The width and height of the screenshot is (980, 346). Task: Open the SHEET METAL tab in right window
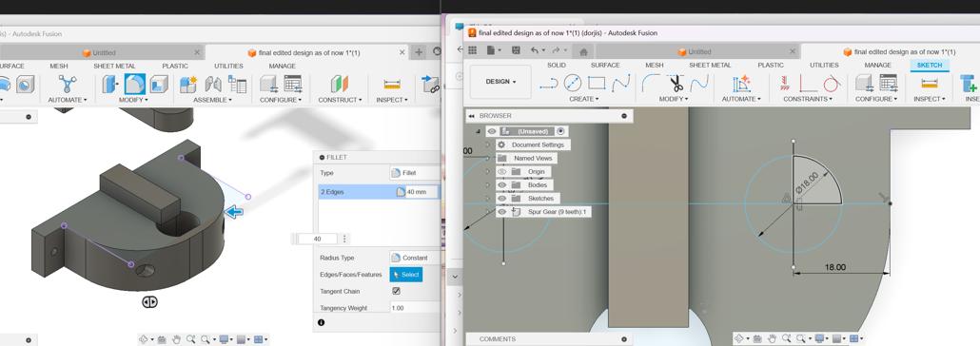(710, 65)
